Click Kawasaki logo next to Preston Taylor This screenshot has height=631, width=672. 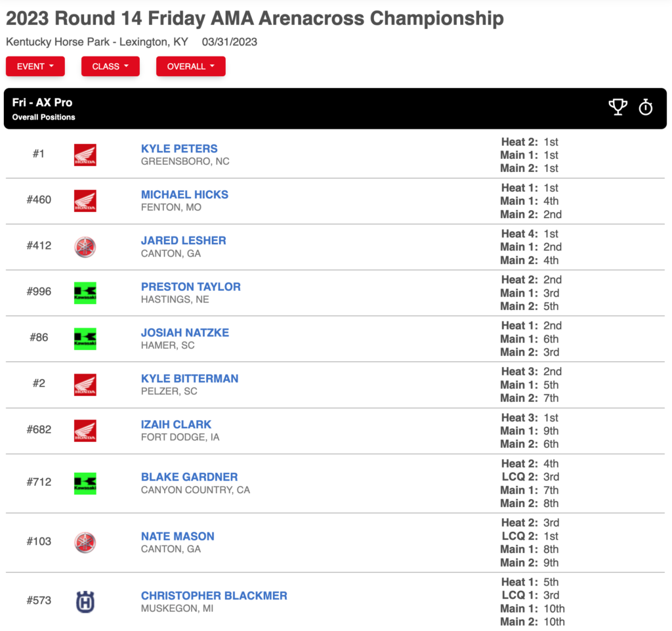pos(85,293)
